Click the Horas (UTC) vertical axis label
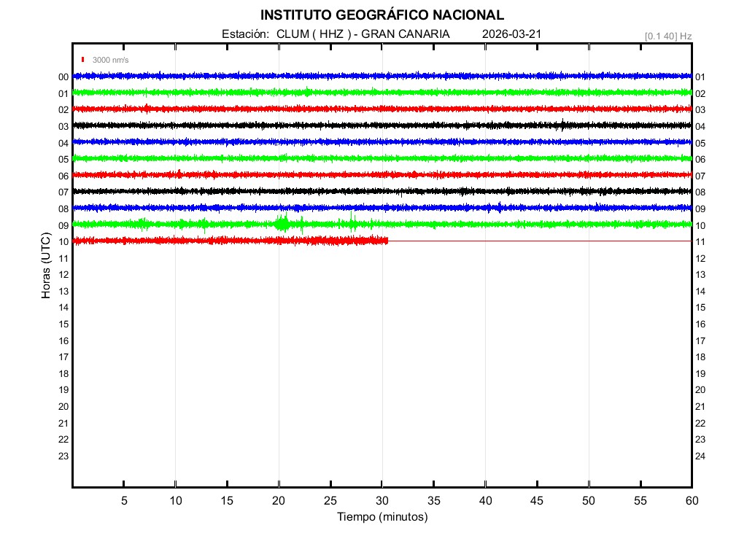Image resolution: width=747 pixels, height=560 pixels. point(46,266)
